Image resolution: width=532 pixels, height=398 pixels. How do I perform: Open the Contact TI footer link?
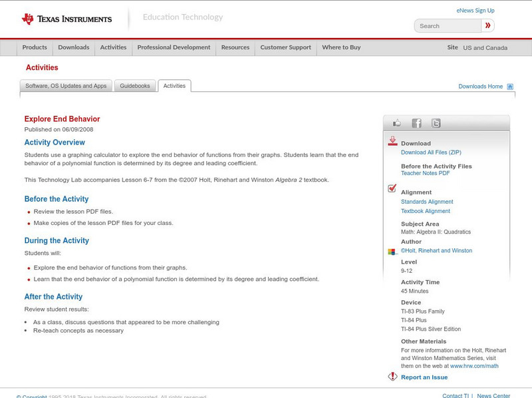click(x=456, y=395)
